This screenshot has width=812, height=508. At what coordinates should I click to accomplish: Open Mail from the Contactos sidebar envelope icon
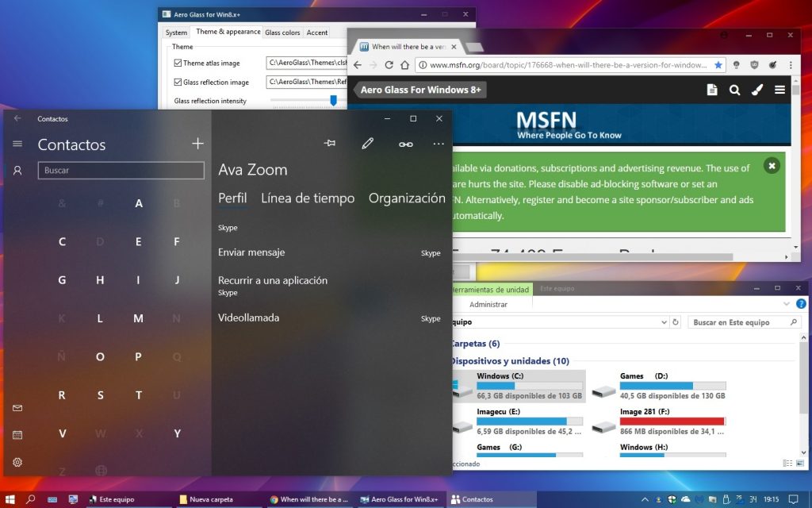point(17,408)
